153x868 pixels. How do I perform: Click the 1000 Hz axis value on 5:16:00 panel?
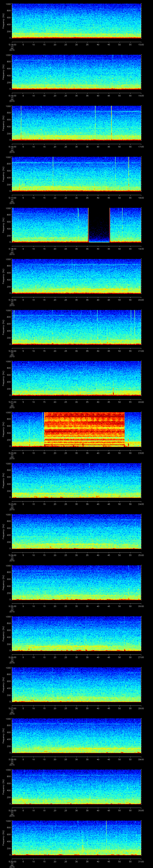(8, 107)
